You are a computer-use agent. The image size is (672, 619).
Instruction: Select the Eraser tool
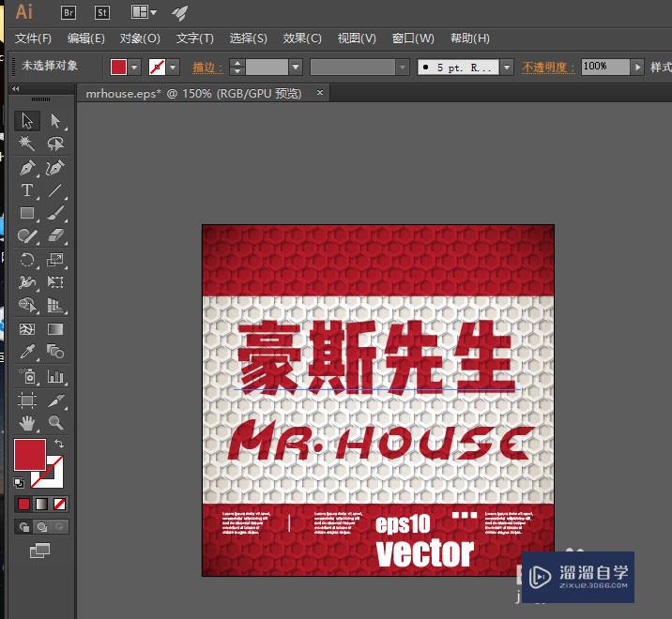point(55,235)
